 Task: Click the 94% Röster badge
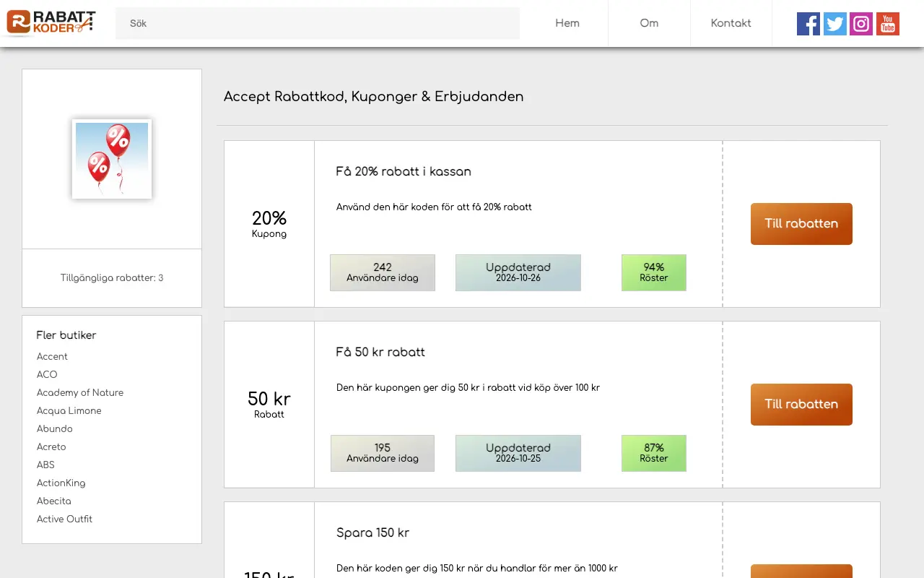(x=654, y=272)
